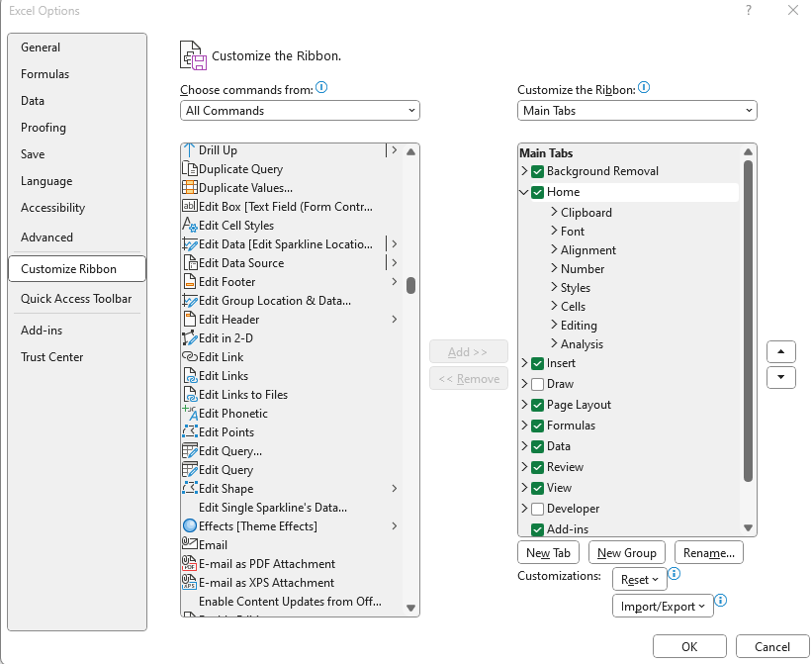Enable the Developer tab checkbox
Viewport: 812px width, 664px height.
(538, 509)
